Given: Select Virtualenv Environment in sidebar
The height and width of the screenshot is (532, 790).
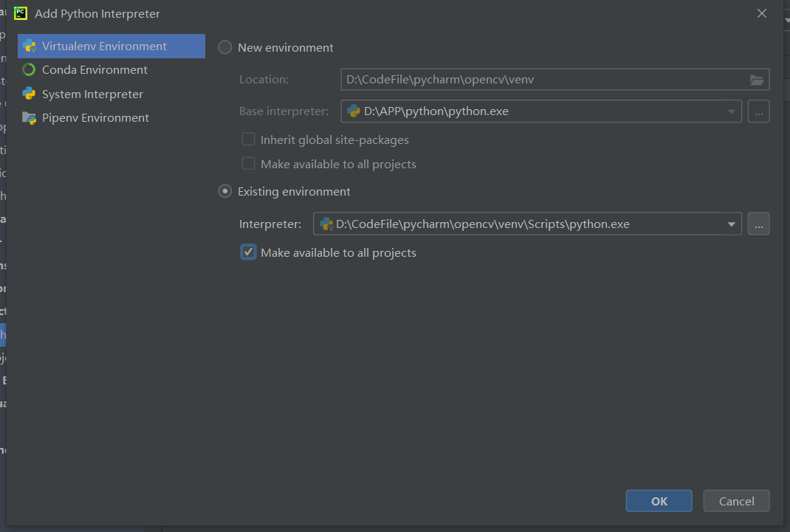Looking at the screenshot, I should [111, 46].
